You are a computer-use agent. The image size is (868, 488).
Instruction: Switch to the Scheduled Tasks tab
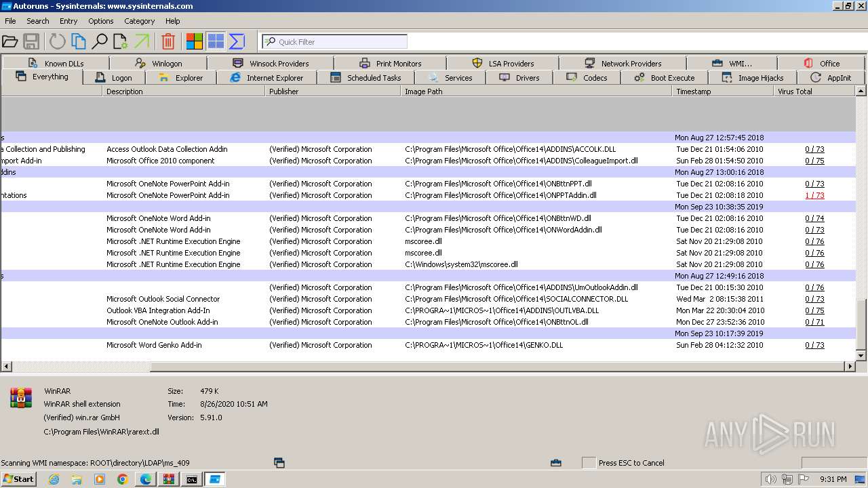pyautogui.click(x=366, y=77)
